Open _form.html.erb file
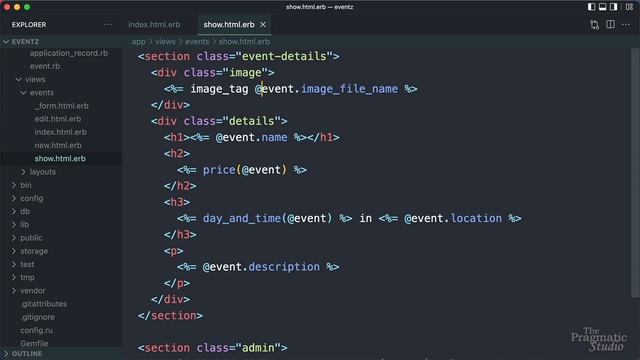 [62, 106]
